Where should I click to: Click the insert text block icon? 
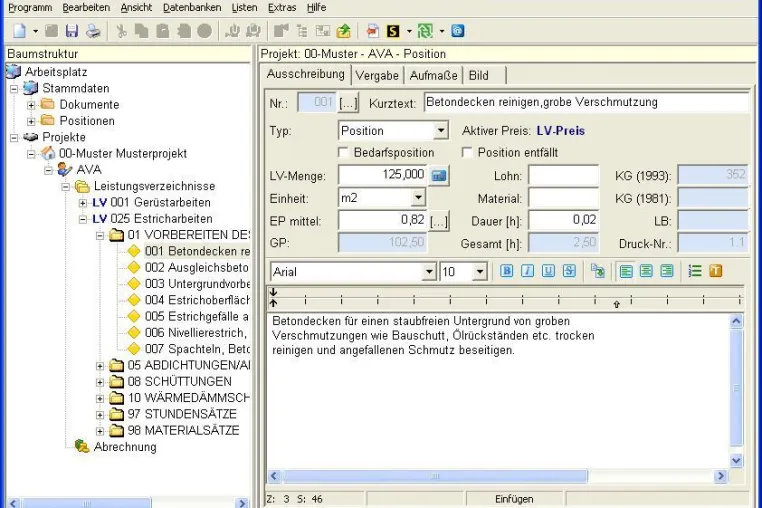[598, 271]
